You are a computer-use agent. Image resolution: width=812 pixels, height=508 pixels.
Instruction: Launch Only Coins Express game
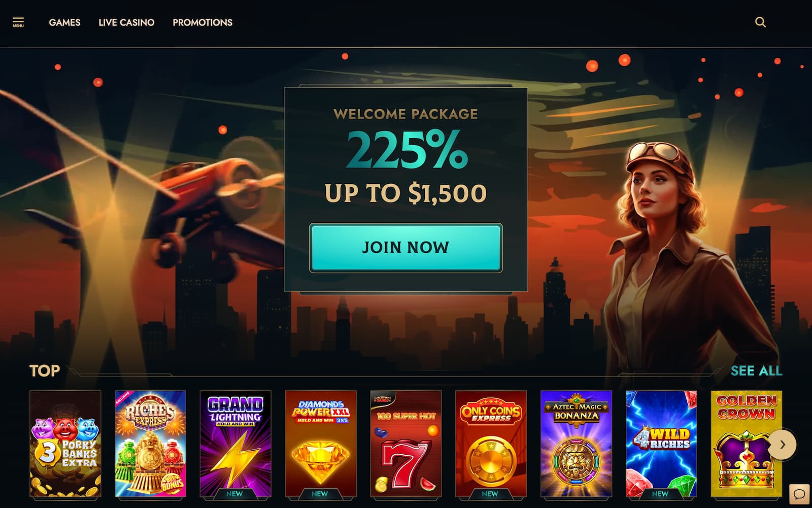point(491,444)
